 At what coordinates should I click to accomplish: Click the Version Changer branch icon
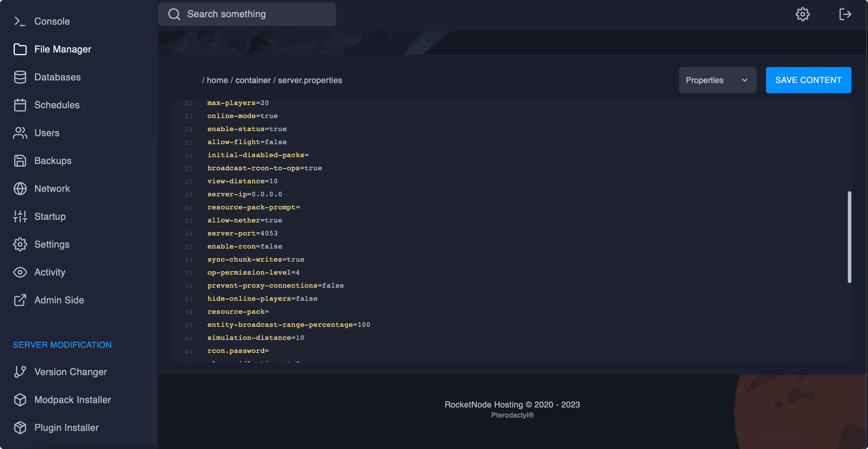[20, 372]
